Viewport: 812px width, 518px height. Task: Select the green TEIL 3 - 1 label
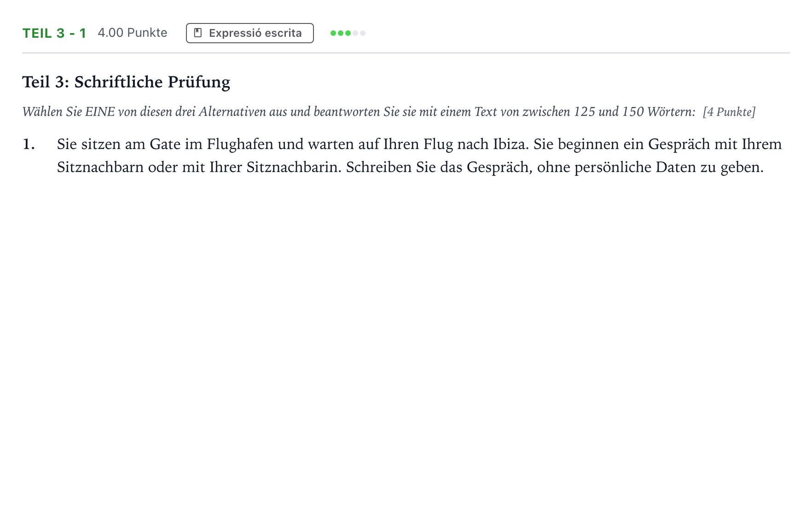(x=54, y=33)
